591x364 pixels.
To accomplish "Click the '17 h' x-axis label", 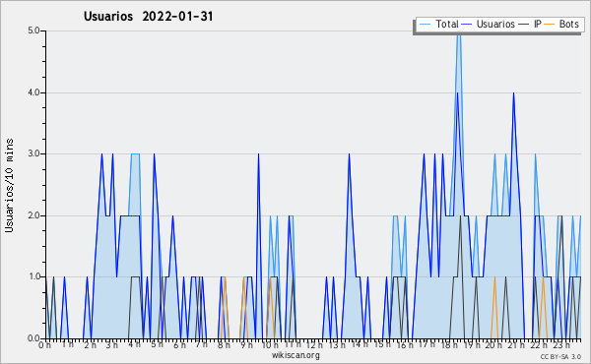I will (x=427, y=344).
